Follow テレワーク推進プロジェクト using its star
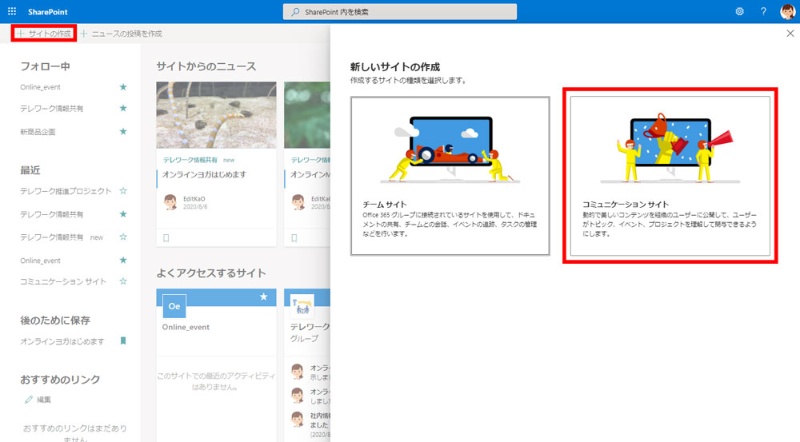Image resolution: width=800 pixels, height=442 pixels. pyautogui.click(x=123, y=191)
